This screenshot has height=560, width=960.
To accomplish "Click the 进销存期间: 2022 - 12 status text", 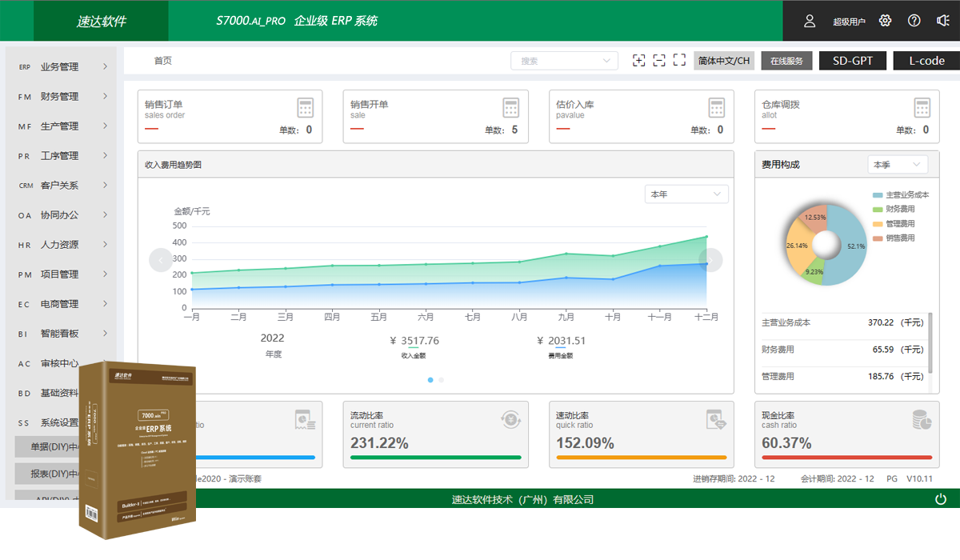I will (734, 478).
